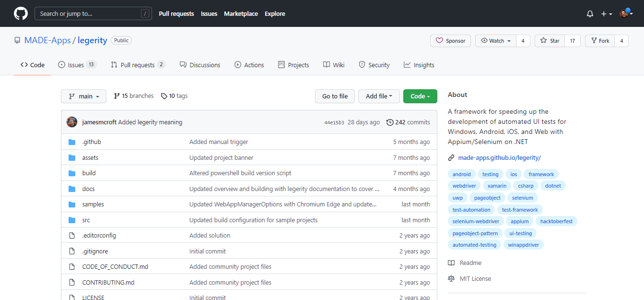Image resolution: width=644 pixels, height=300 pixels.
Task: Click the commit history clock icon
Action: pos(390,122)
